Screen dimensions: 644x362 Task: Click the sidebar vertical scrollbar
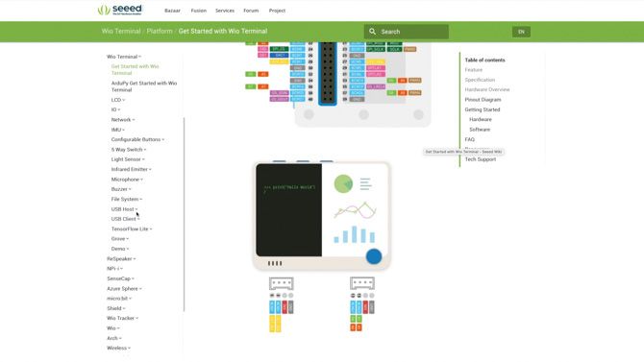[184, 214]
